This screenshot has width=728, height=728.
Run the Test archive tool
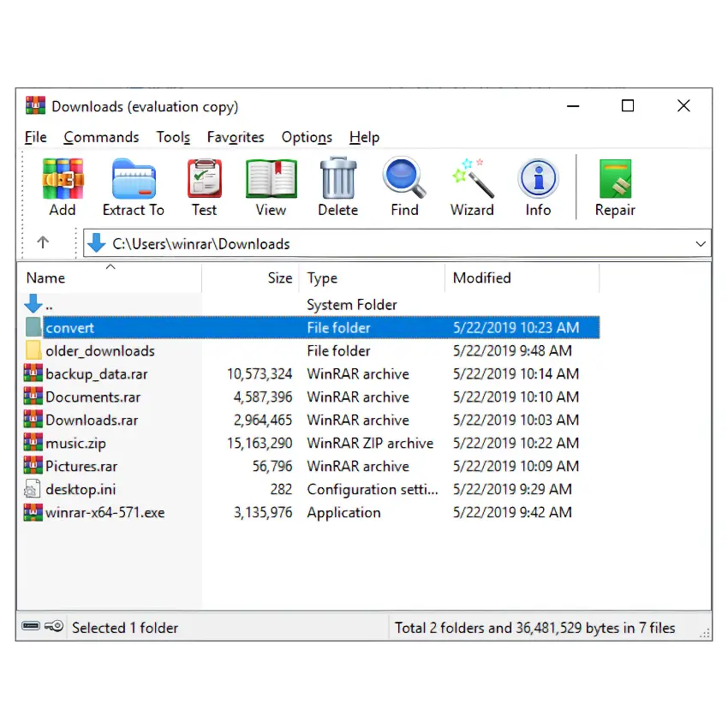tap(205, 179)
